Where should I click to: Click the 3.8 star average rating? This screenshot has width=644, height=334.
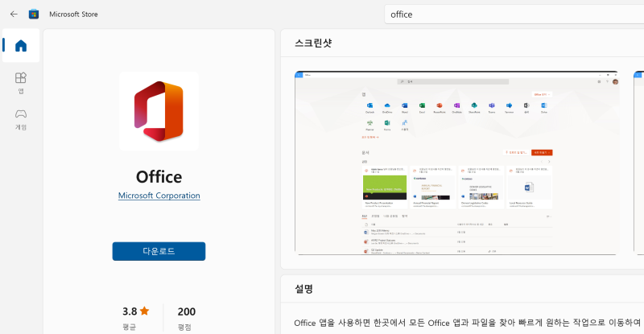(136, 311)
